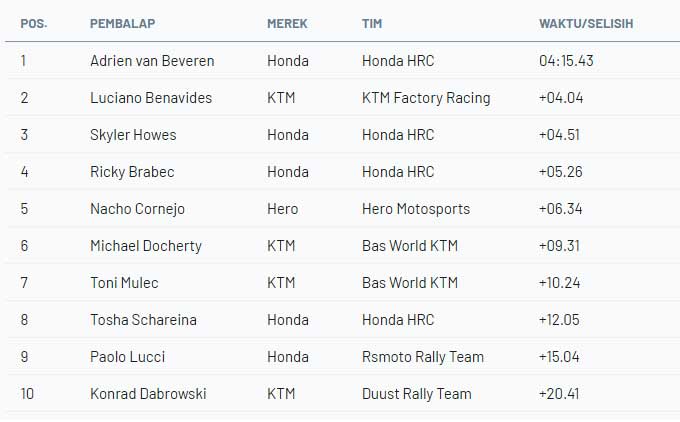Click Duust Rally Team cell
Screen dimensions: 680x422
tap(417, 394)
